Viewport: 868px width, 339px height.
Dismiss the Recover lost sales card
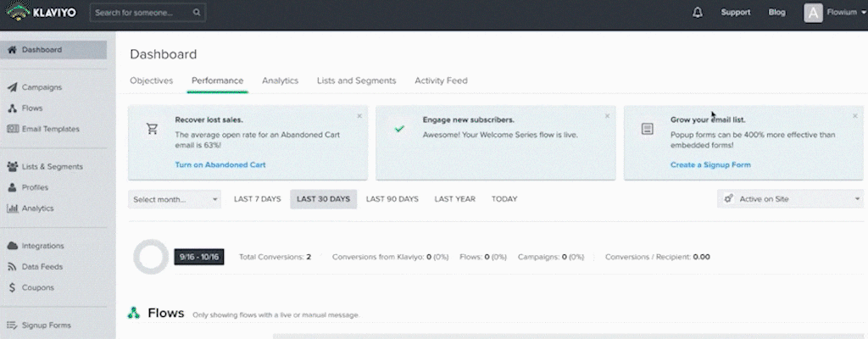pyautogui.click(x=359, y=116)
